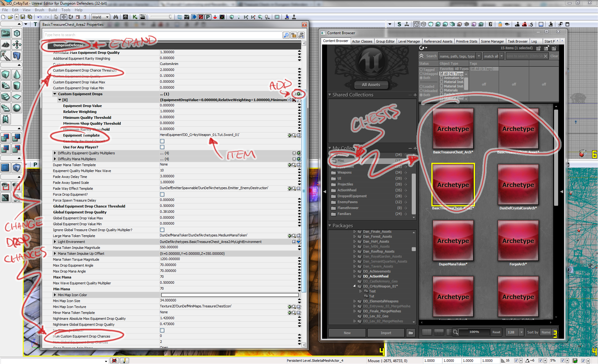Click the CSG Add button
The width and height of the screenshot is (598, 364).
tap(6, 138)
